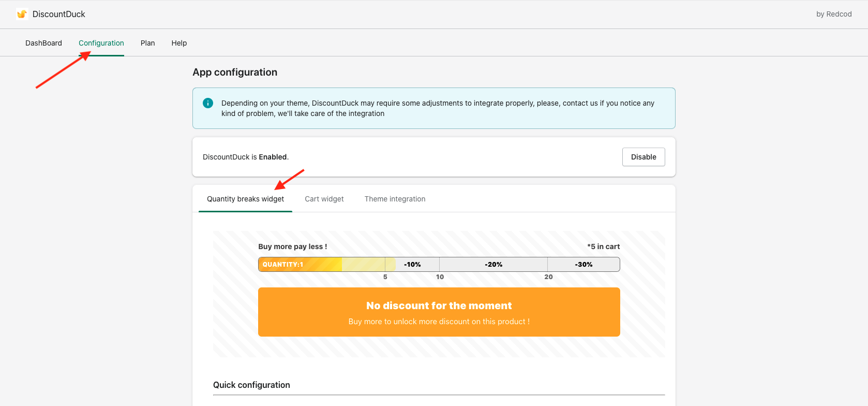The height and width of the screenshot is (406, 868).
Task: Select the Configuration tab
Action: coord(101,43)
